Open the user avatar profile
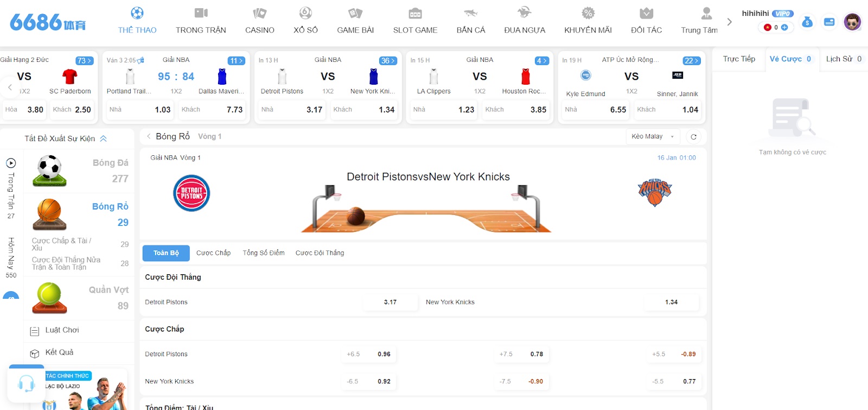The height and width of the screenshot is (410, 868). coord(852,22)
